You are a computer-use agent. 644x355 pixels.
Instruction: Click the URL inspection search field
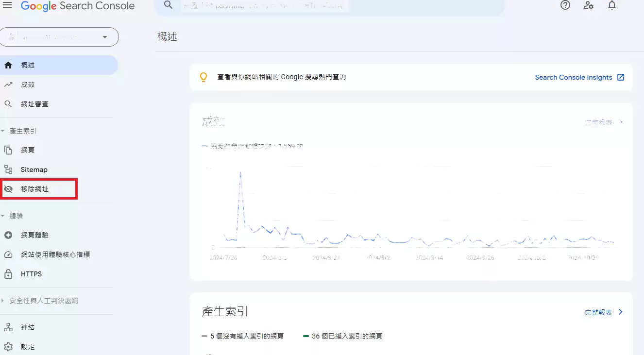[329, 6]
